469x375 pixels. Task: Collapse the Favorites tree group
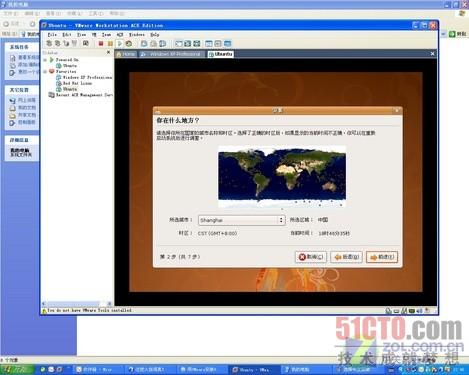click(x=45, y=72)
